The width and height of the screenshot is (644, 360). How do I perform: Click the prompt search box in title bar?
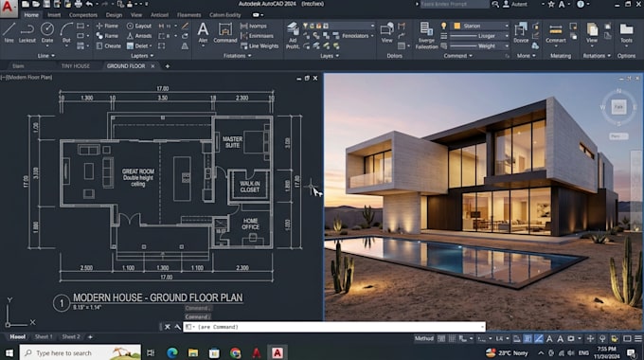click(x=455, y=4)
